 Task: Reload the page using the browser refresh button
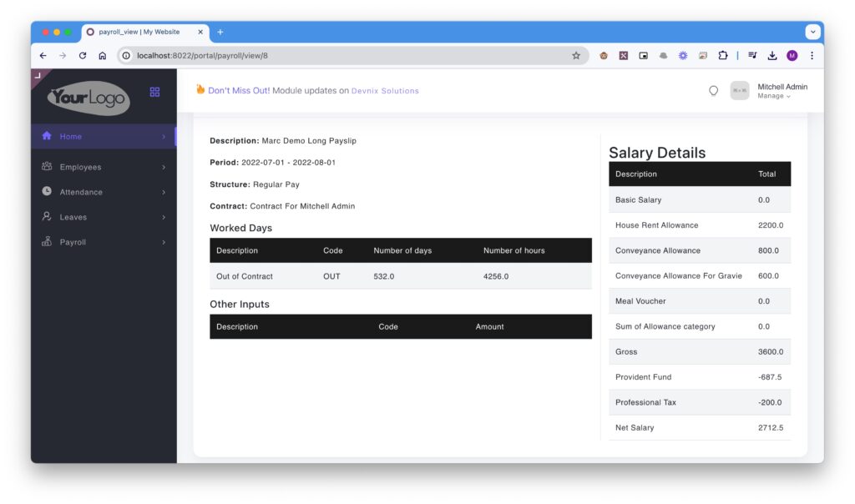coord(83,56)
